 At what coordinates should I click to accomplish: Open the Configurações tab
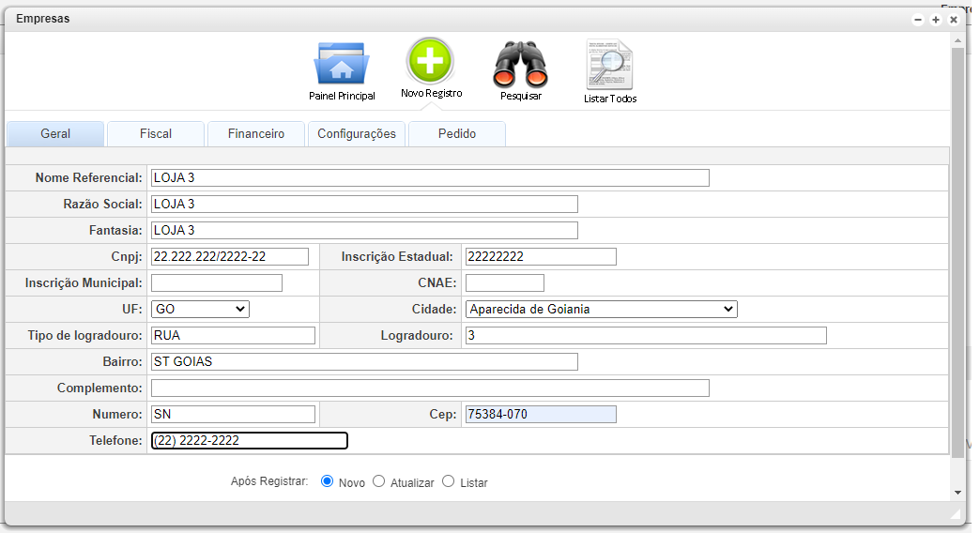coord(357,134)
